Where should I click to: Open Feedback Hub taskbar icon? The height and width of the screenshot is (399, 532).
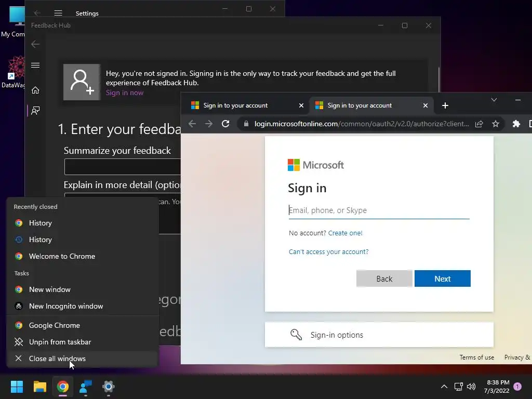[x=86, y=387]
